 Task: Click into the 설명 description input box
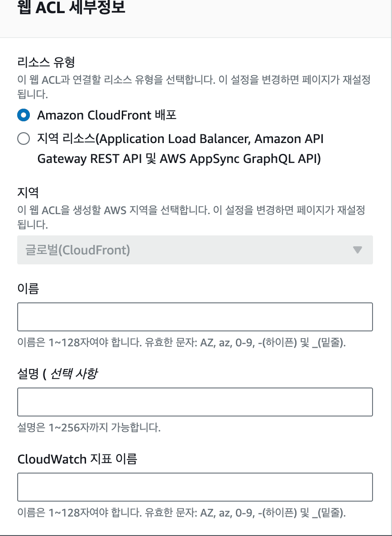click(195, 402)
